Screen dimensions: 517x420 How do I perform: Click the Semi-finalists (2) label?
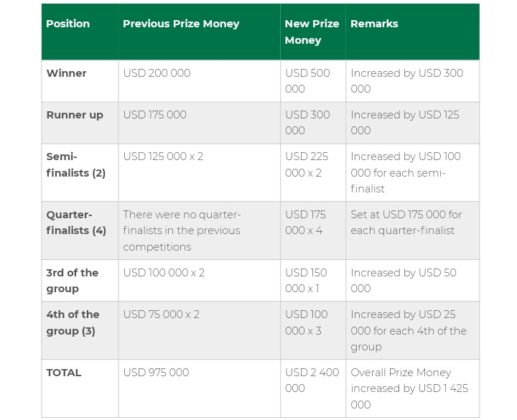[x=76, y=165]
